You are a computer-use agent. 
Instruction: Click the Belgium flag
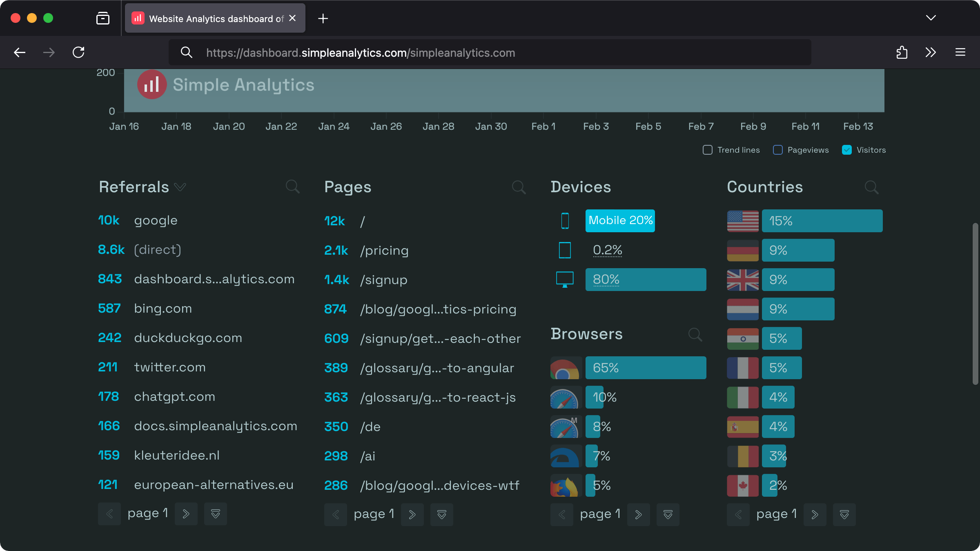[x=743, y=456]
